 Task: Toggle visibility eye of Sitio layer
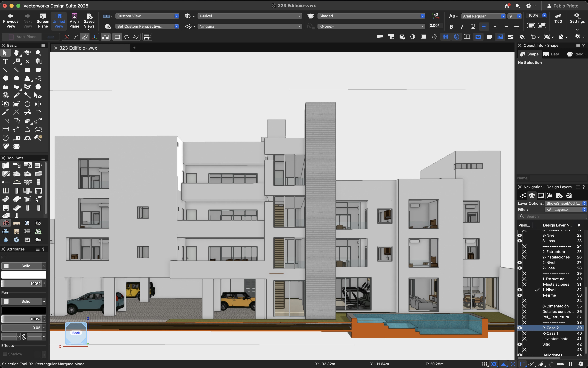click(x=520, y=344)
